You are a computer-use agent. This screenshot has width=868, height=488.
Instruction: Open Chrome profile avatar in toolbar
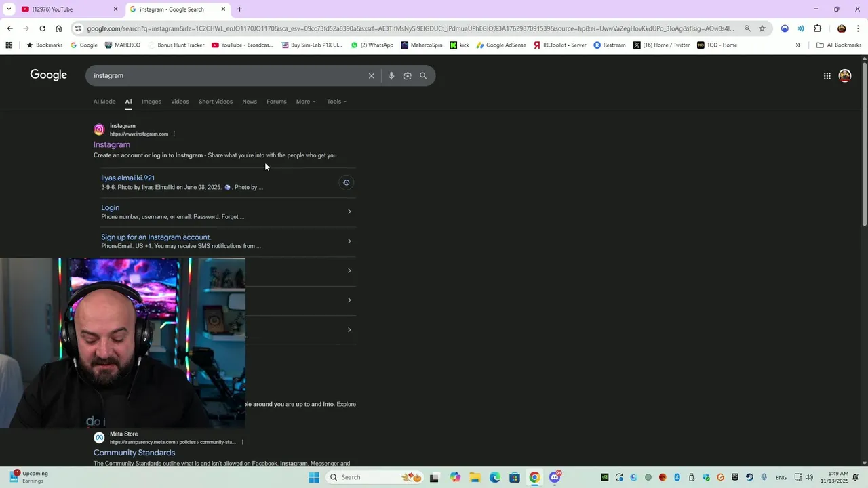[x=842, y=28]
